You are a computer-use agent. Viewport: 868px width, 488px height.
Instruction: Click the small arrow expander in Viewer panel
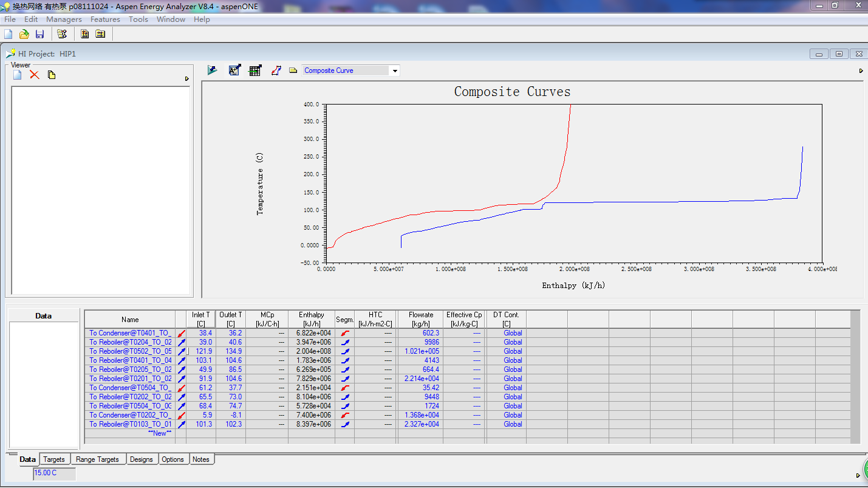(187, 78)
